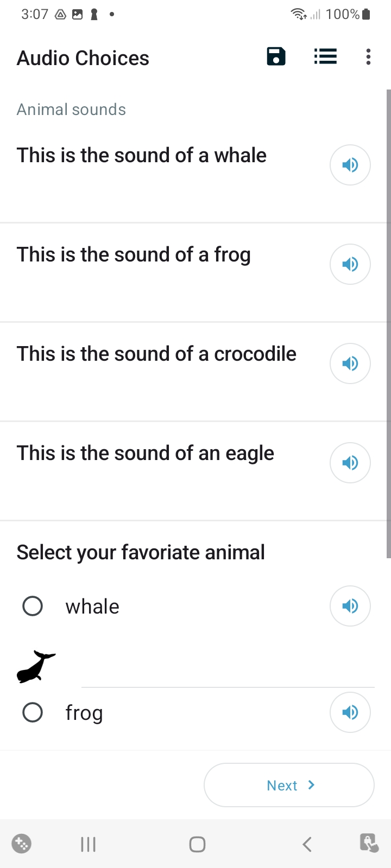
Task: Open the three-dot overflow menu
Action: pos(368,56)
